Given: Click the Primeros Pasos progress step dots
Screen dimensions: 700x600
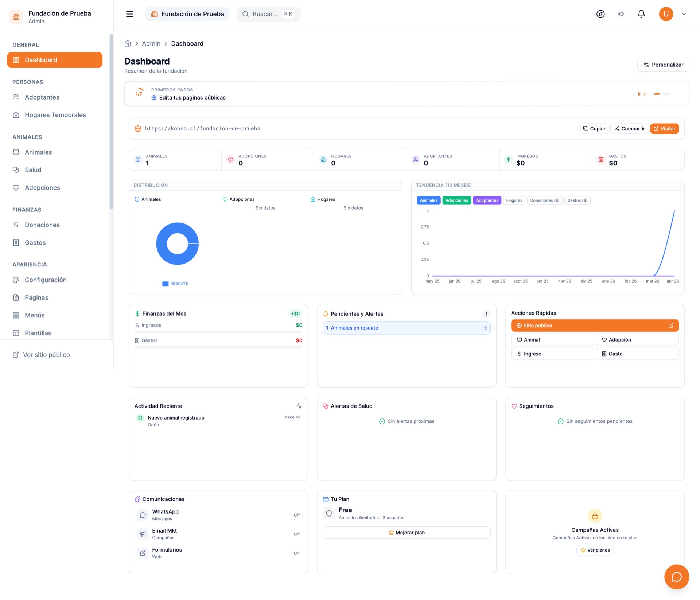Looking at the screenshot, I should tap(661, 94).
